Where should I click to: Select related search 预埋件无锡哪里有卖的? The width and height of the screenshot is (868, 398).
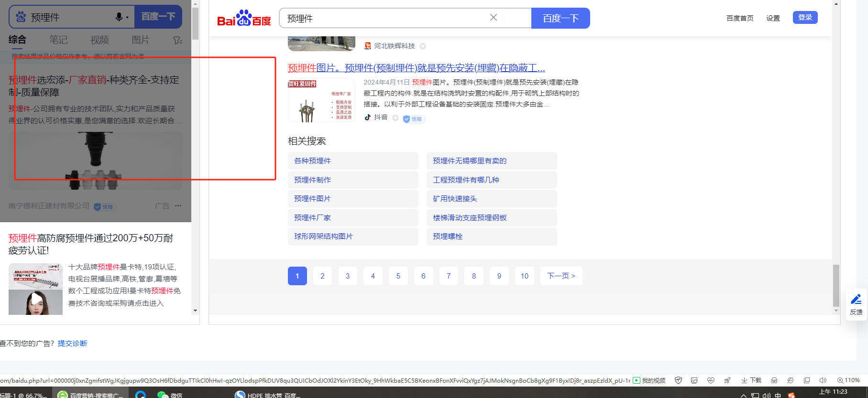(492, 161)
